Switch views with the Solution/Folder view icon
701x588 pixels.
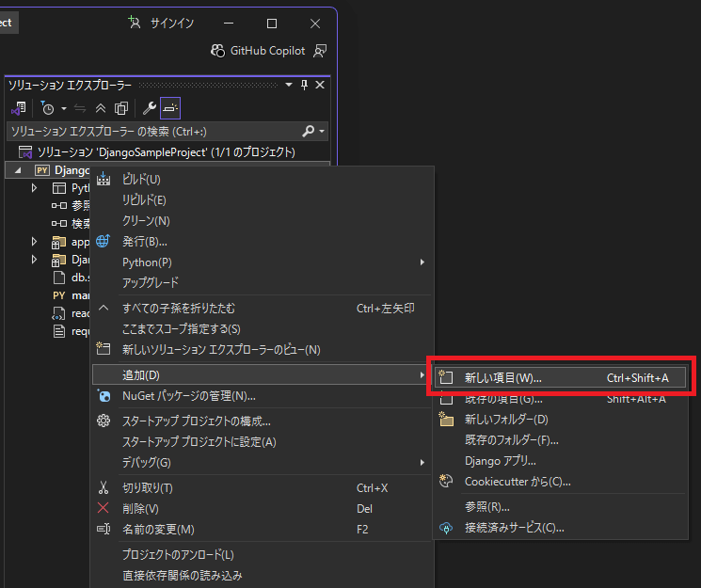point(18,108)
